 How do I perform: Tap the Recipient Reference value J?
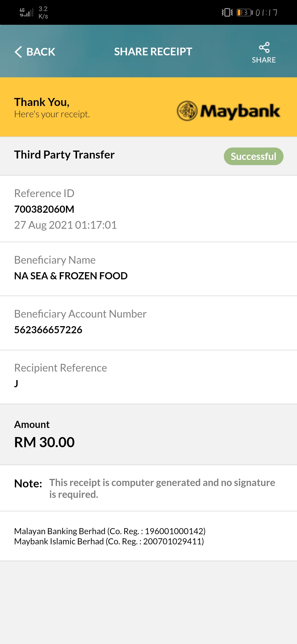tap(16, 383)
